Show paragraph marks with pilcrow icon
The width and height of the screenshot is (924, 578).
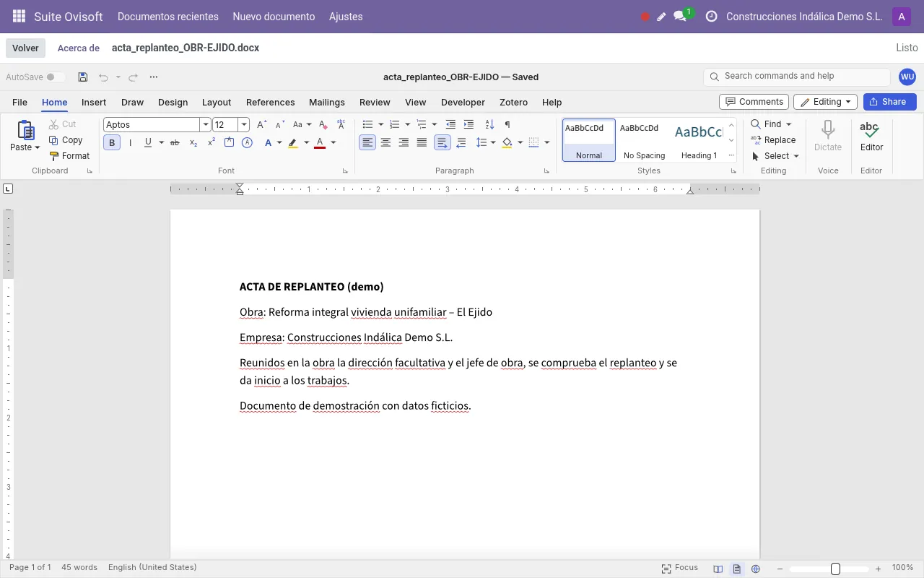click(507, 124)
